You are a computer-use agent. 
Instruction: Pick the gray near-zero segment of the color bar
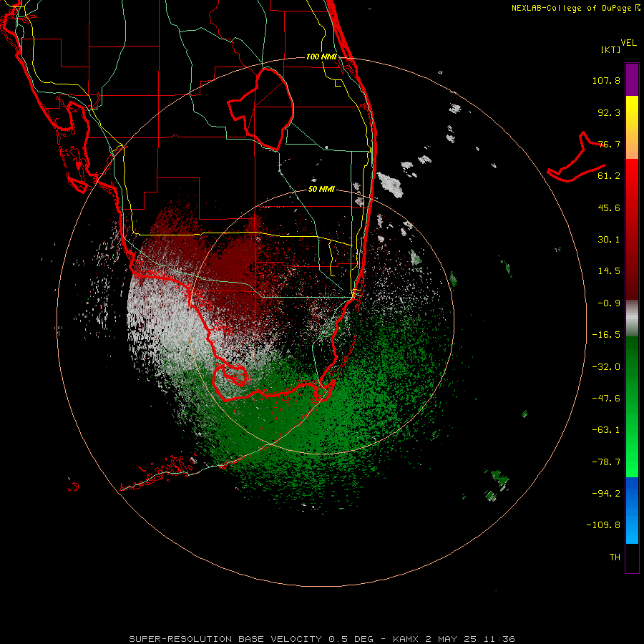pyautogui.click(x=632, y=318)
